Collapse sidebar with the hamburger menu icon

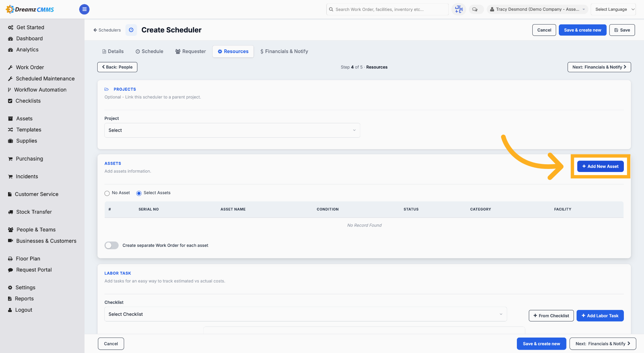coord(84,9)
